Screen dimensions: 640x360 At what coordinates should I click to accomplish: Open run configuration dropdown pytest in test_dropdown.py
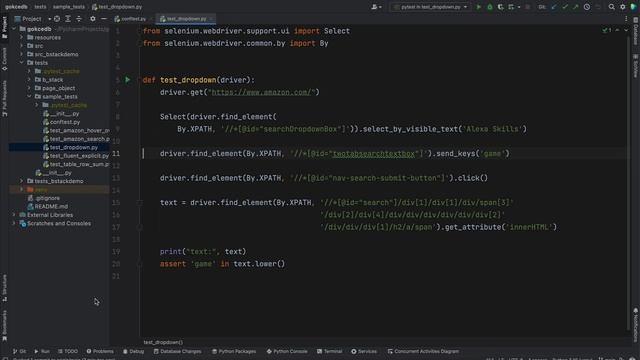tap(431, 7)
